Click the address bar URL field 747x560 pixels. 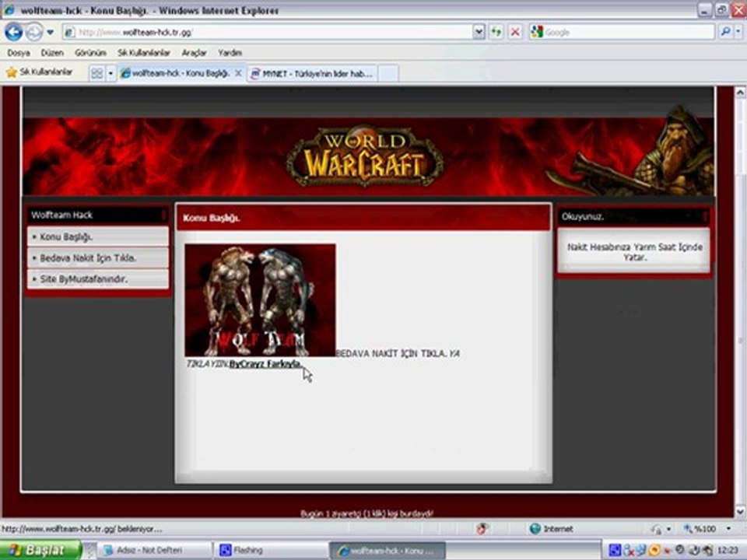point(268,33)
